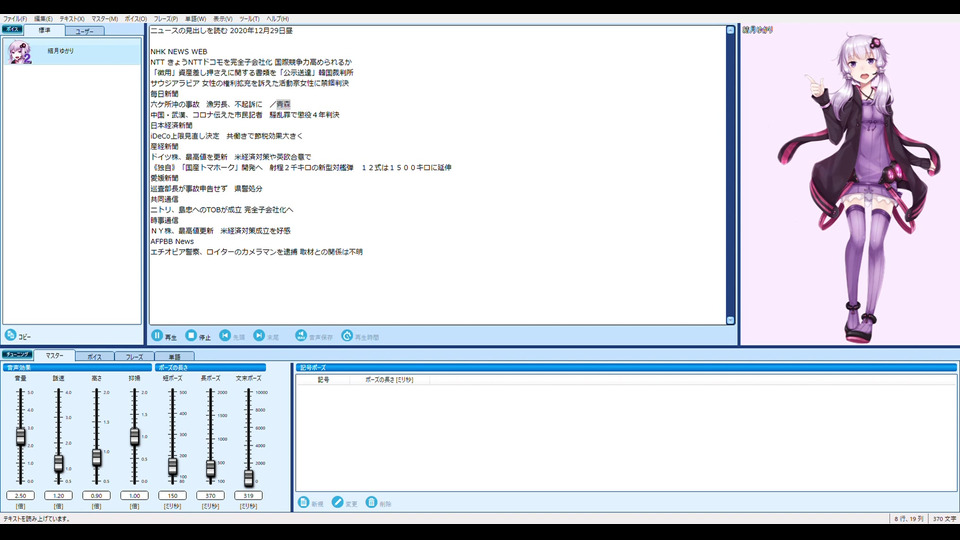
Task: Open the フレーズ(P) menu
Action: 166,19
